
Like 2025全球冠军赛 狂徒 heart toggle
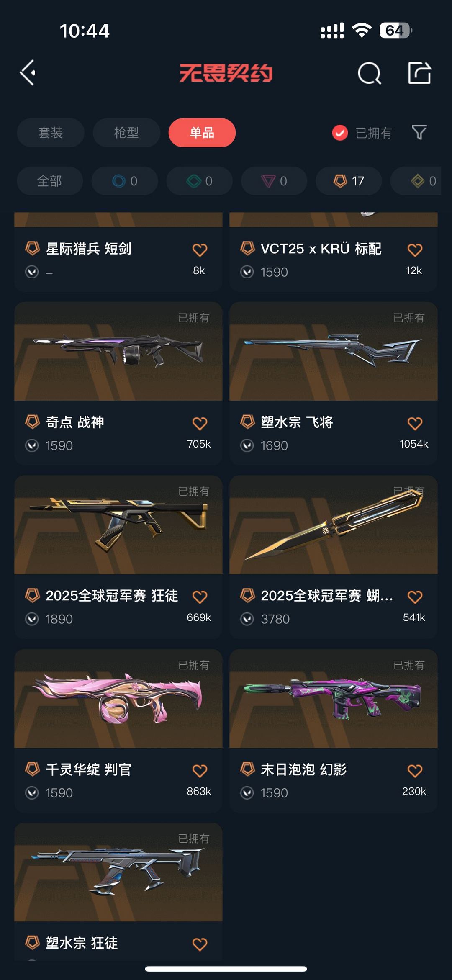tap(200, 597)
